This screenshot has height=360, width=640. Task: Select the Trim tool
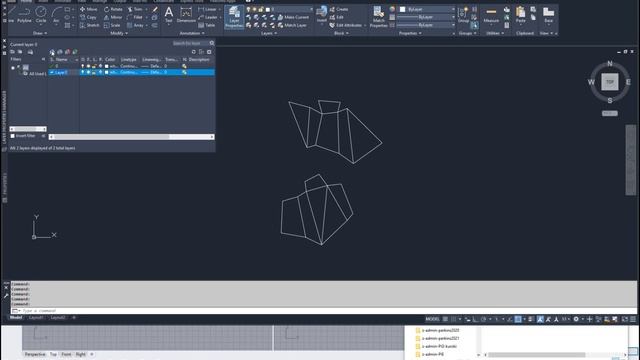pos(135,9)
